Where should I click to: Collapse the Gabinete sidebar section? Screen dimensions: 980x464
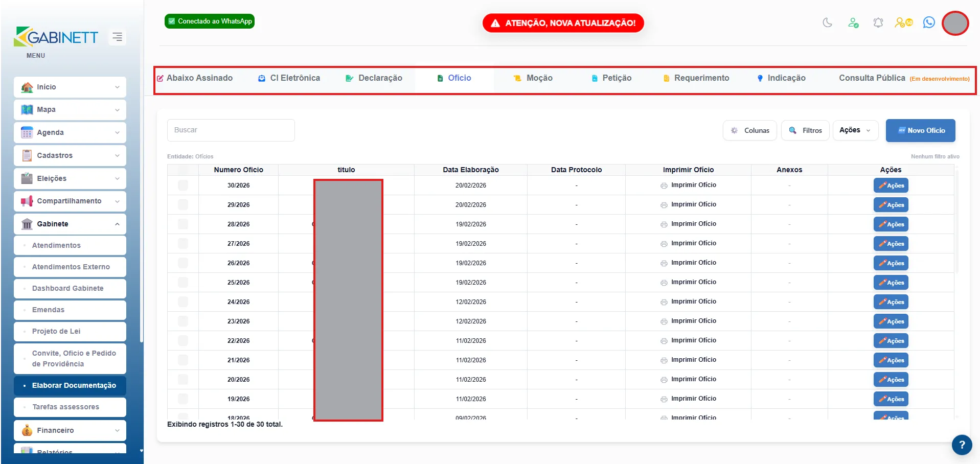[70, 224]
